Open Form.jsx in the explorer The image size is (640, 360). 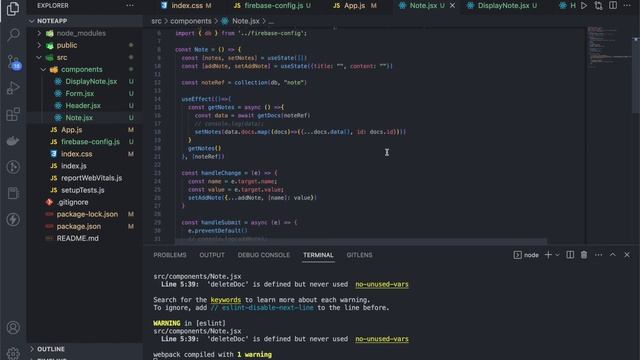[85, 93]
